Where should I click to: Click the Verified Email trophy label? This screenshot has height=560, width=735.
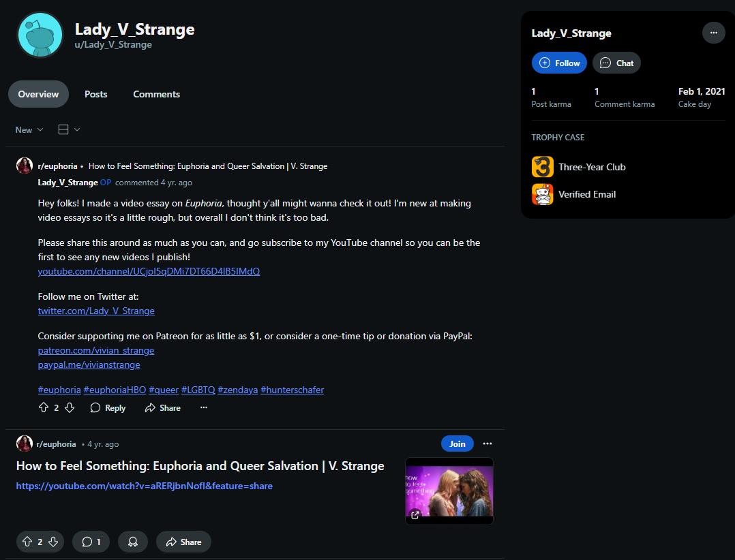pyautogui.click(x=587, y=194)
